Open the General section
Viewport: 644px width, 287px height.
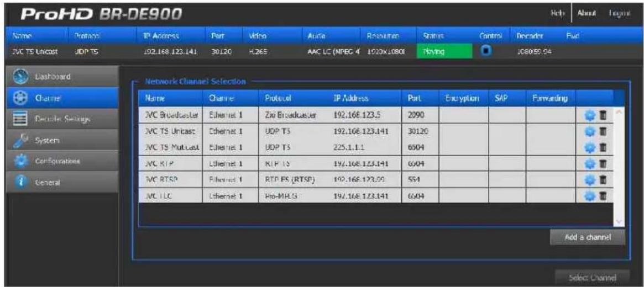(62, 182)
